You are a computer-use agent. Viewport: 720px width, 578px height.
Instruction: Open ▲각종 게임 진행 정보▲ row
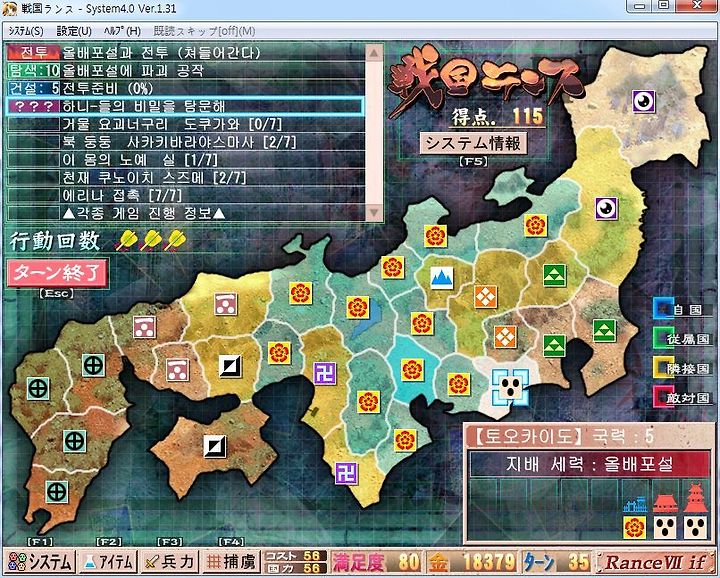point(186,213)
